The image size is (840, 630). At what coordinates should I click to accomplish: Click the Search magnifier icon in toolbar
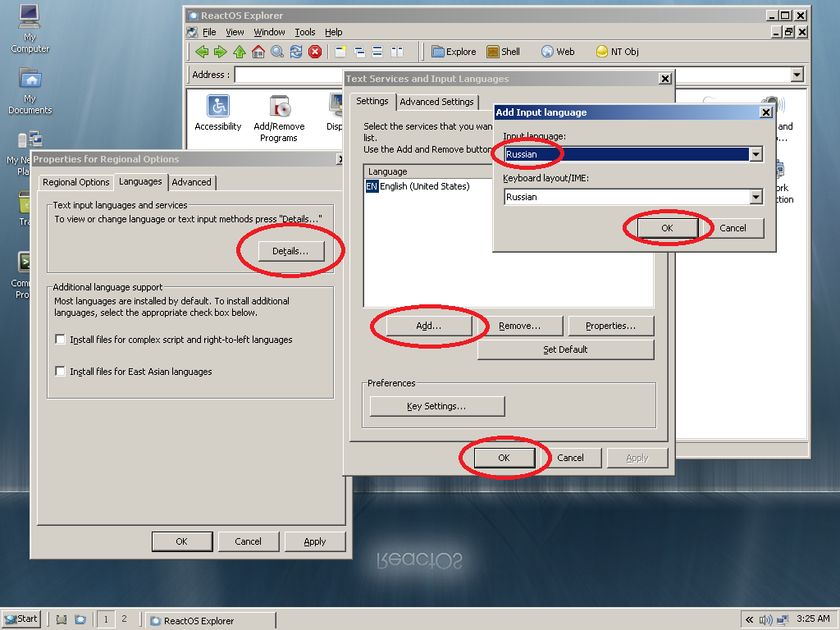277,52
